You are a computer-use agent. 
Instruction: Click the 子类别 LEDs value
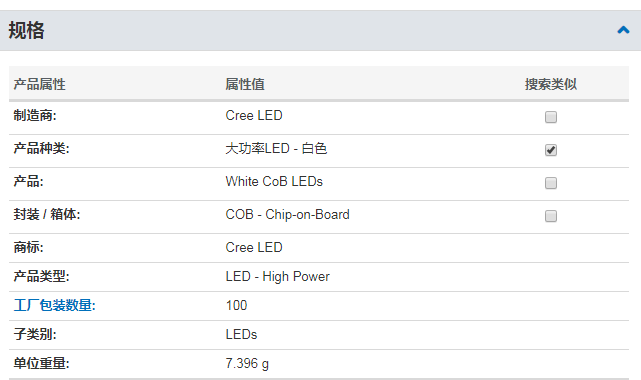coord(241,334)
